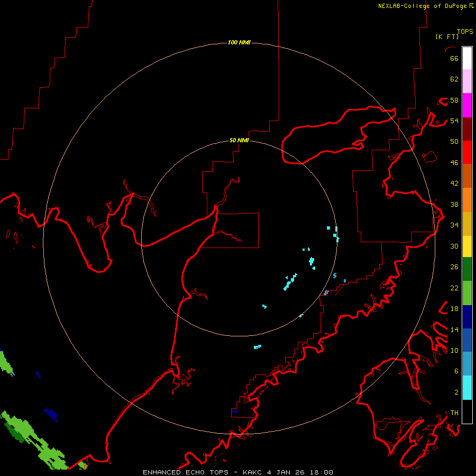Viewport: 476px width, 476px height.
Task: Click the 50 NMI range ring label
Action: [x=239, y=140]
